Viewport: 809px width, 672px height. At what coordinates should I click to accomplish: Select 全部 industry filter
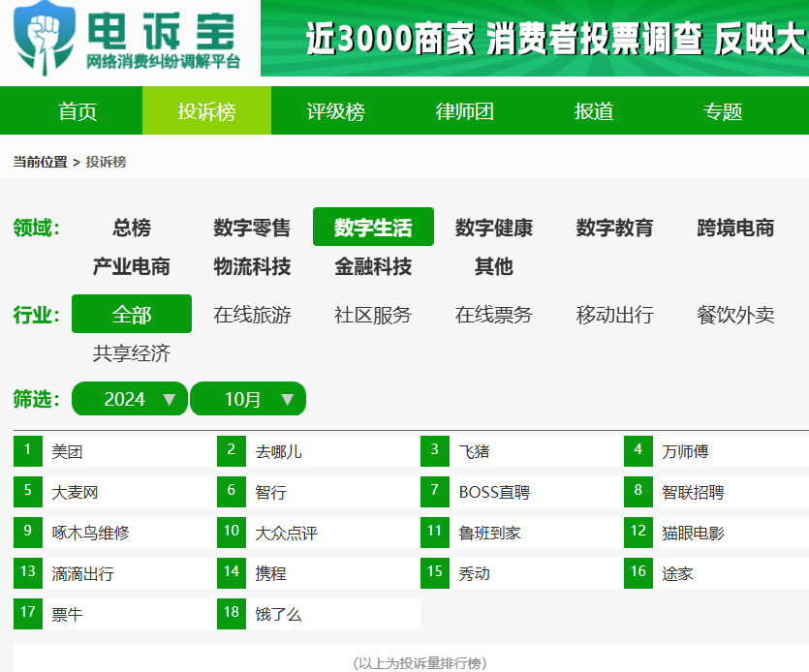[132, 314]
